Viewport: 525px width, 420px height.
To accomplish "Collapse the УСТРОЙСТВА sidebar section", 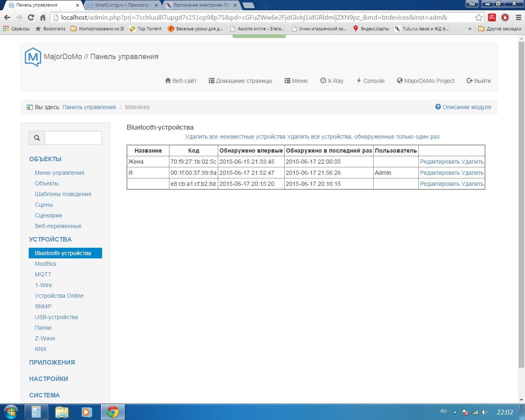I will [x=50, y=240].
